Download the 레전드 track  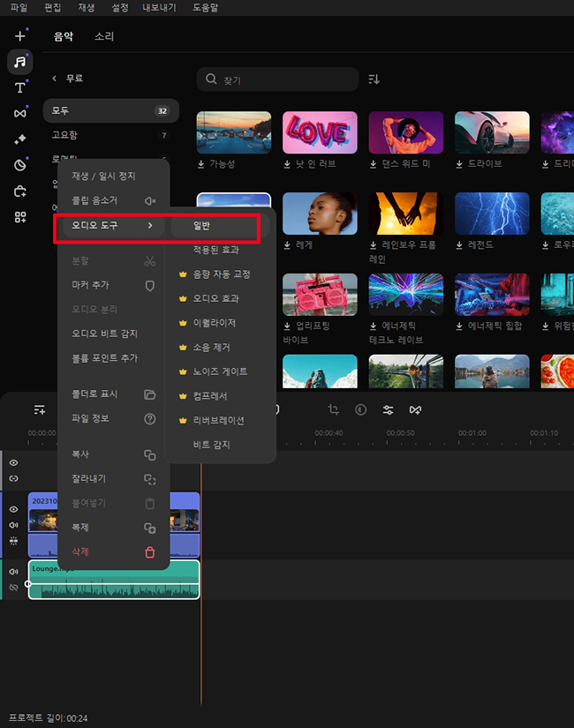458,244
